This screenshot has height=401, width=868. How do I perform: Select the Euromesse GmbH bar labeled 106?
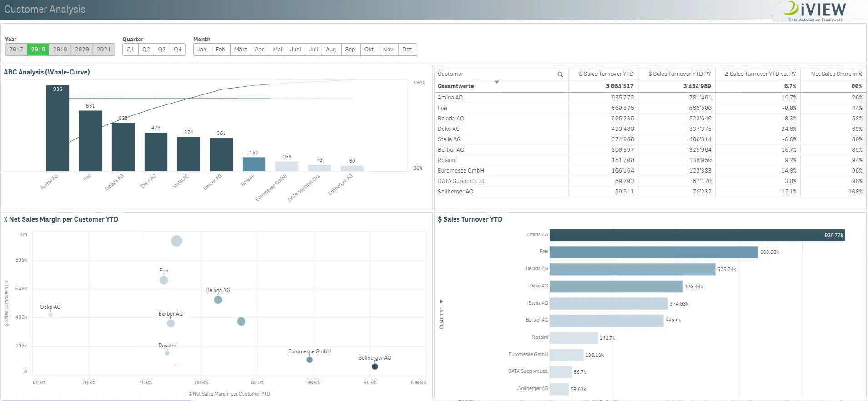(x=287, y=166)
